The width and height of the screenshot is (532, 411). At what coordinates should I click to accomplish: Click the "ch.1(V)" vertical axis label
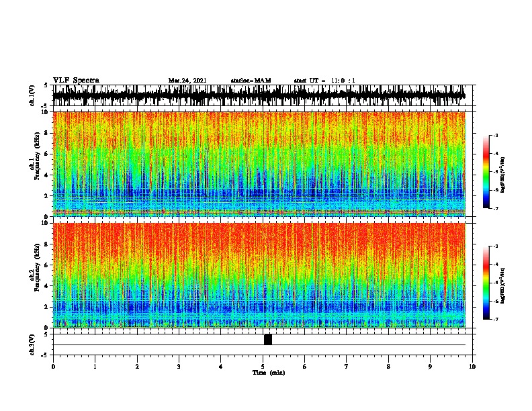[x=32, y=95]
